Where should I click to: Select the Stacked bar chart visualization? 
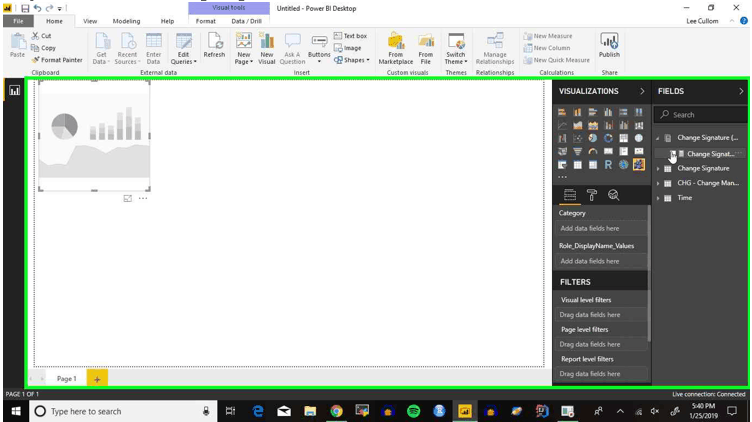tap(562, 112)
